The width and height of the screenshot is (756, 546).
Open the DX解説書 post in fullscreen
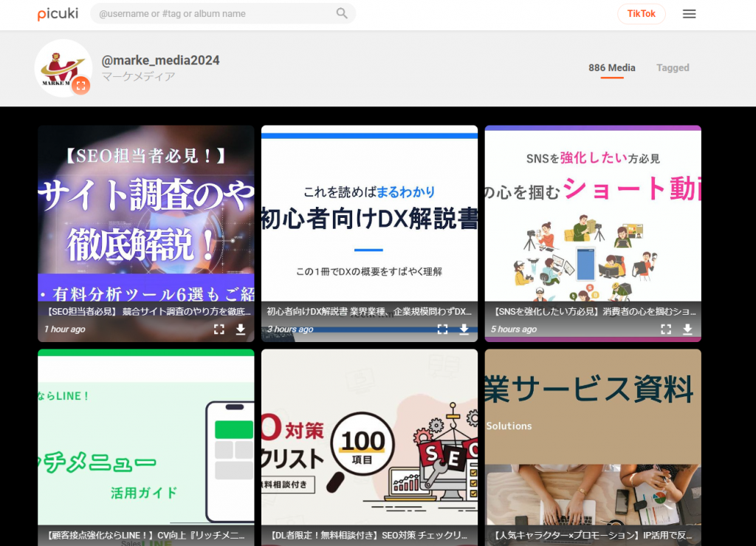[442, 330]
